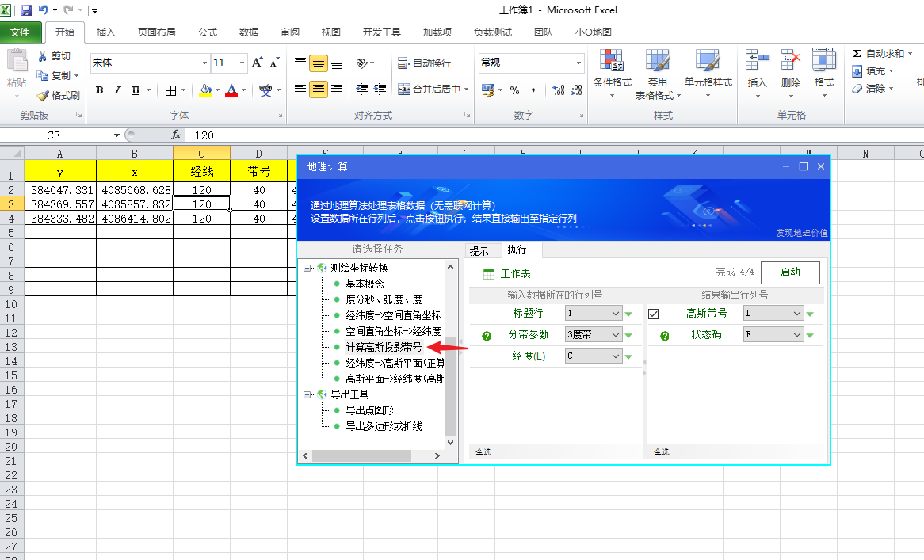Open Conditional Formatting (条件格式)
This screenshot has width=924, height=560.
pyautogui.click(x=613, y=74)
